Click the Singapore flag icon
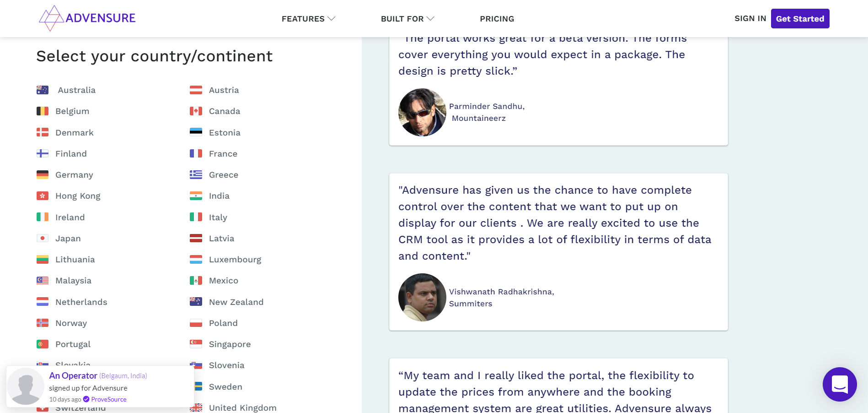 [196, 344]
